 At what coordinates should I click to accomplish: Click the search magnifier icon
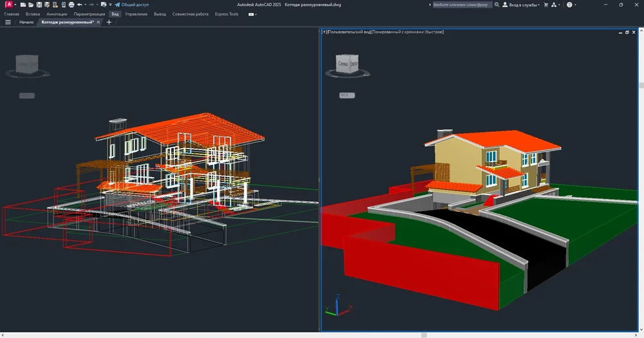coord(497,5)
